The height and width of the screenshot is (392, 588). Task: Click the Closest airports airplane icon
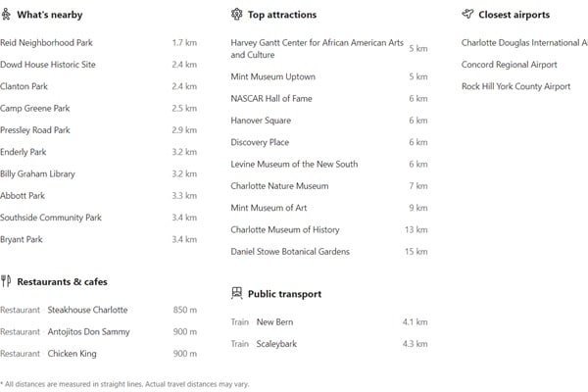[467, 15]
